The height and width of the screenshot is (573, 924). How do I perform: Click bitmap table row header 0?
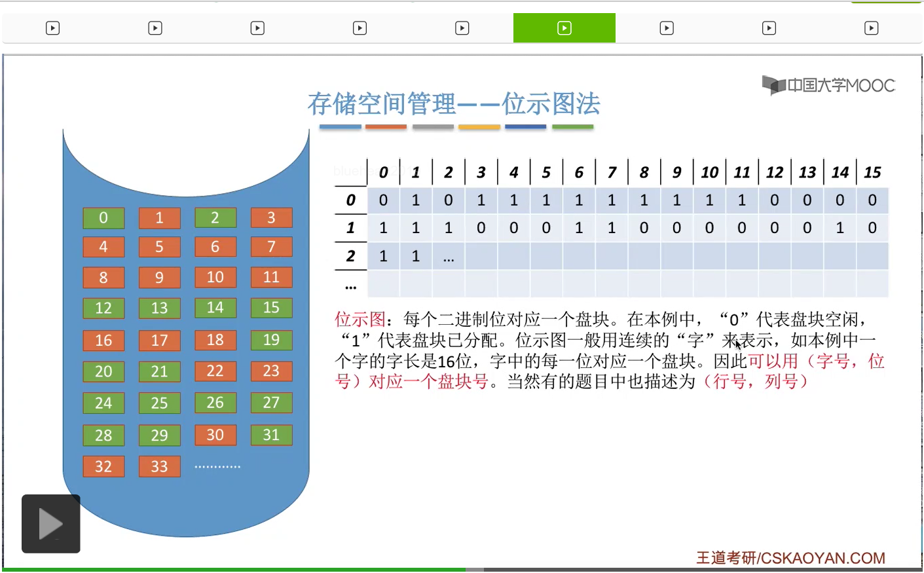pyautogui.click(x=351, y=200)
